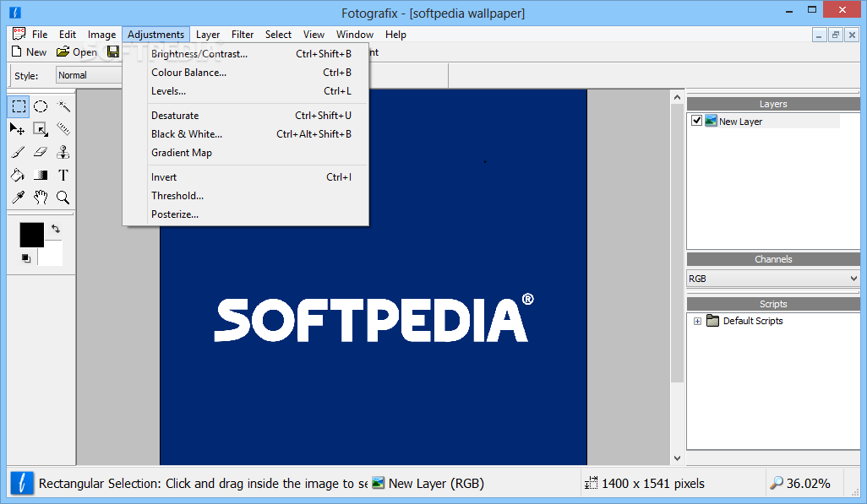The height and width of the screenshot is (504, 867).
Task: Click the Scripts panel header
Action: pos(773,304)
